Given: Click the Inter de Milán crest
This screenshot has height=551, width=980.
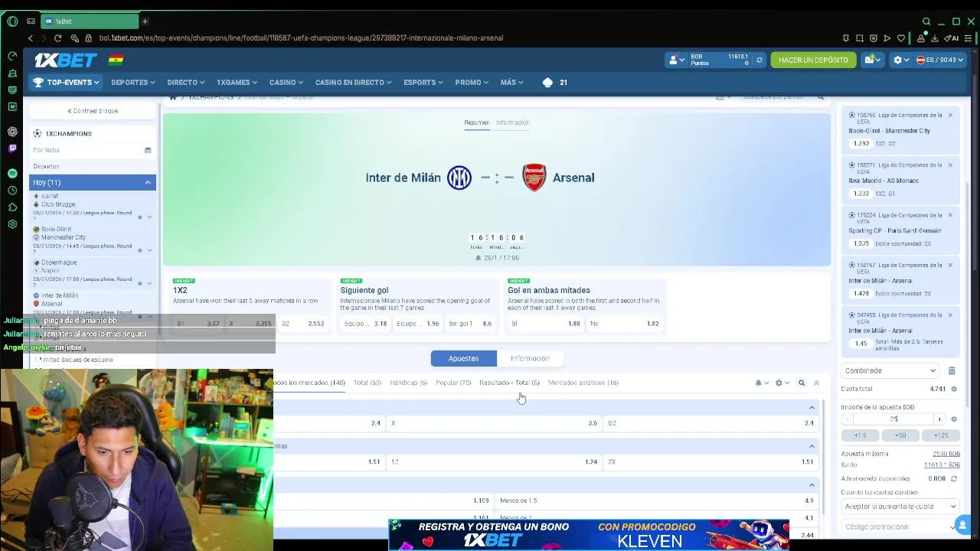Looking at the screenshot, I should 459,178.
